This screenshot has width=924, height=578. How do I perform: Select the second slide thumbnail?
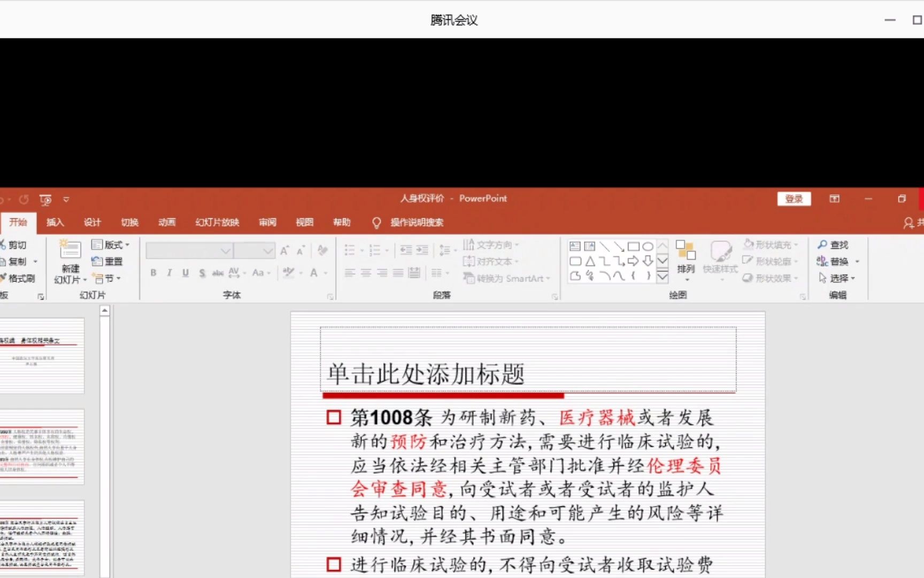pyautogui.click(x=43, y=447)
